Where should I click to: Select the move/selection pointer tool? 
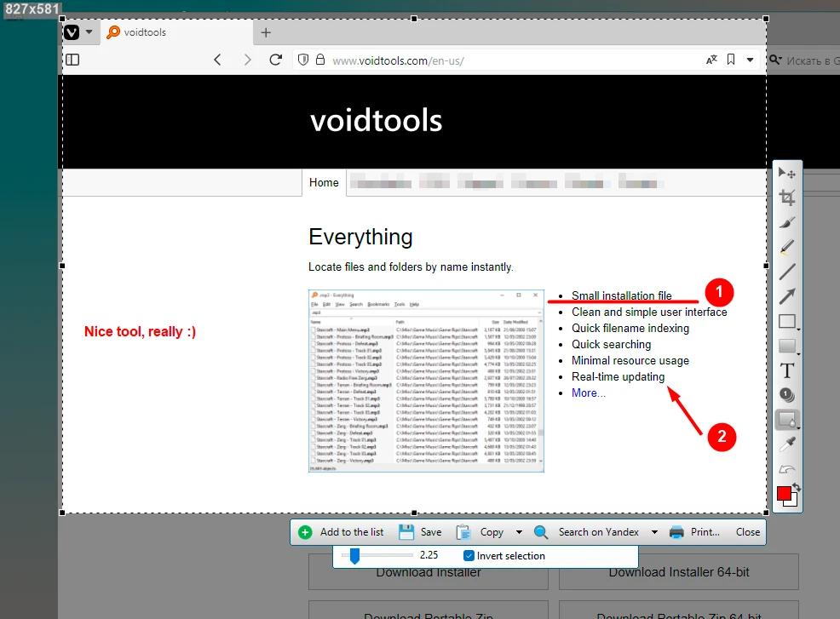pyautogui.click(x=786, y=174)
